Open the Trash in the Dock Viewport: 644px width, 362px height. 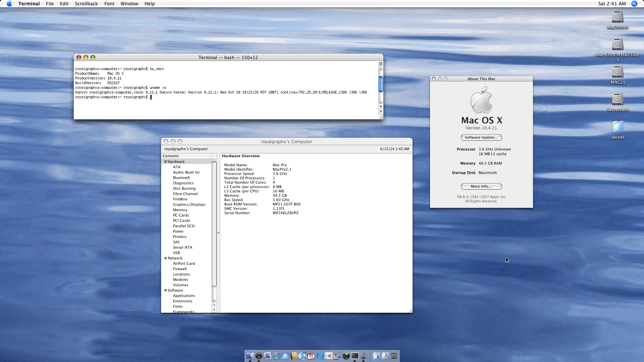tap(394, 356)
